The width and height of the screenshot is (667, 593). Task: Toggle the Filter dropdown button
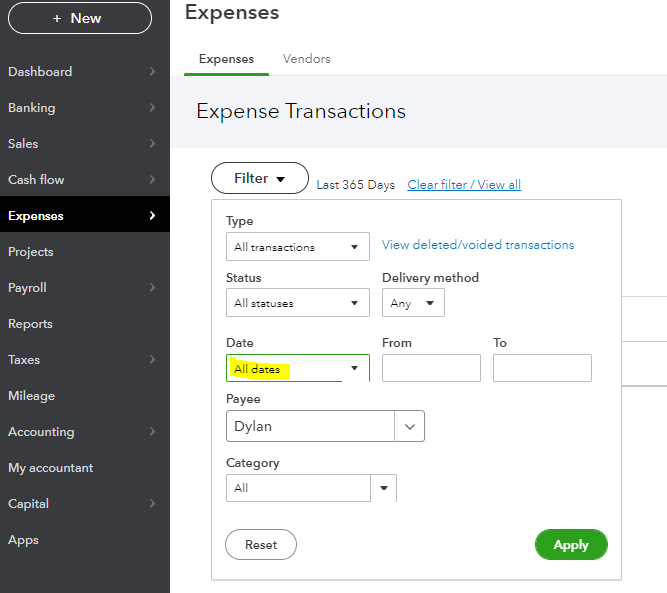coord(259,179)
